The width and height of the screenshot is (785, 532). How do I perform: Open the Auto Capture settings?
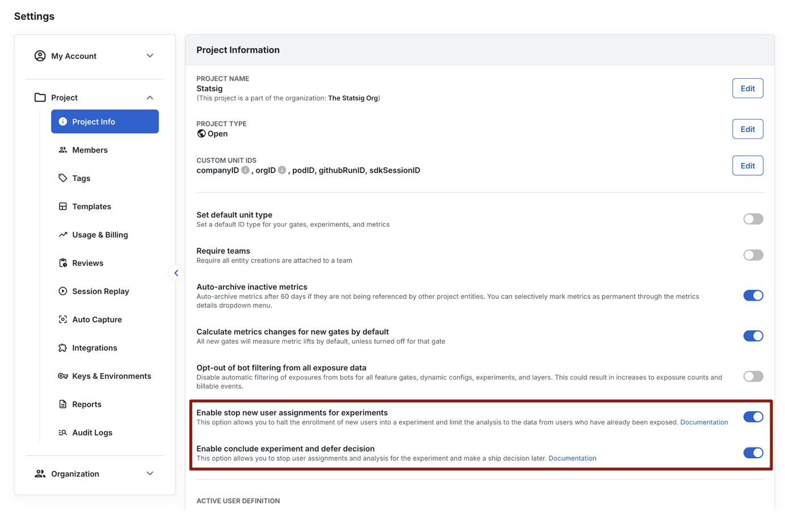pyautogui.click(x=96, y=319)
